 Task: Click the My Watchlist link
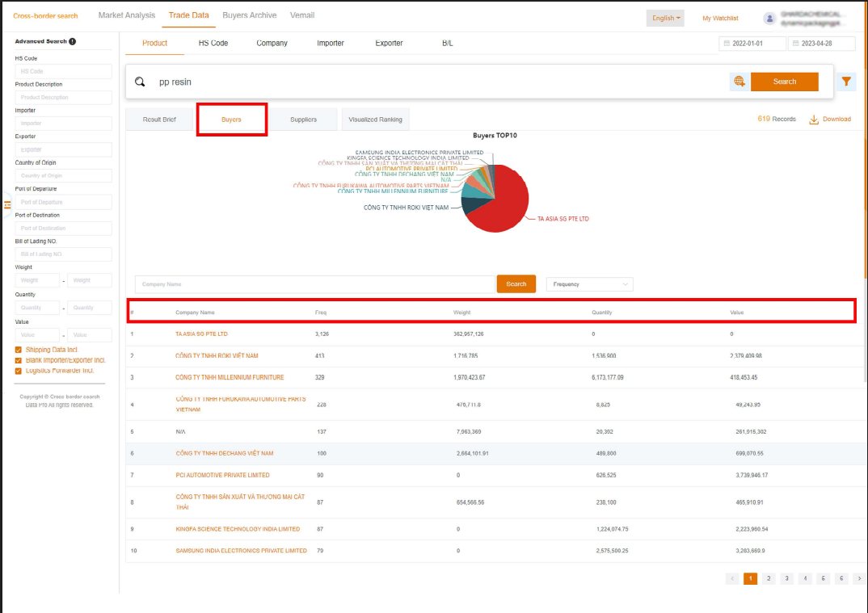pyautogui.click(x=718, y=18)
